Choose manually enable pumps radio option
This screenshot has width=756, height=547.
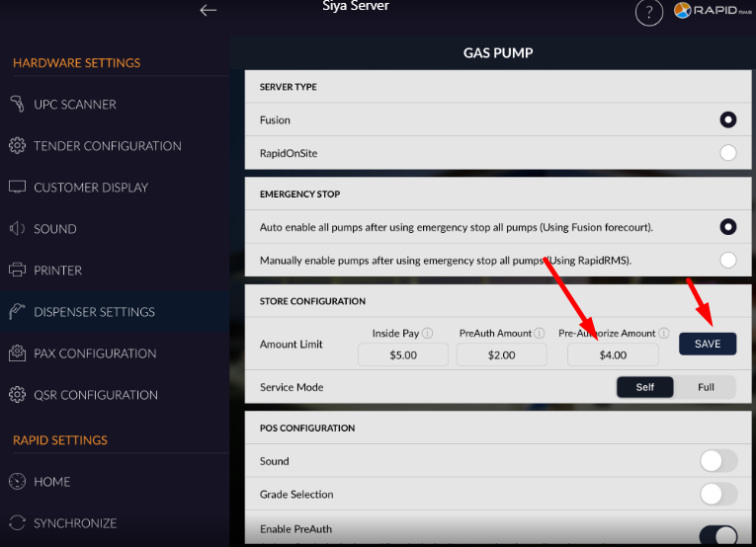pos(728,261)
